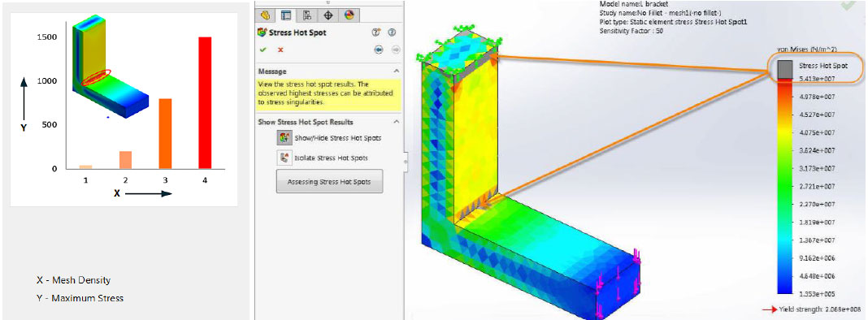Confirm Stress Hot Spot with green checkmark
Screen dimensions: 868x320
pos(263,50)
